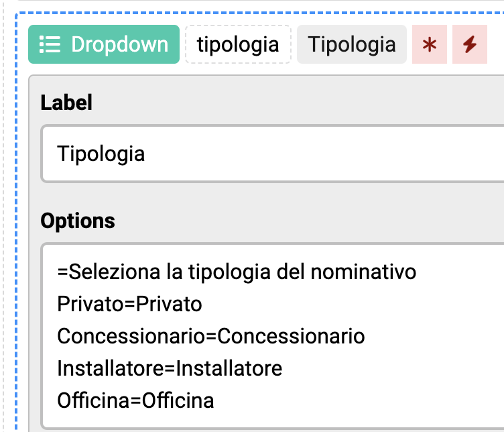
Task: Click the second 'Concessionario' after the equals sign
Action: 292,336
